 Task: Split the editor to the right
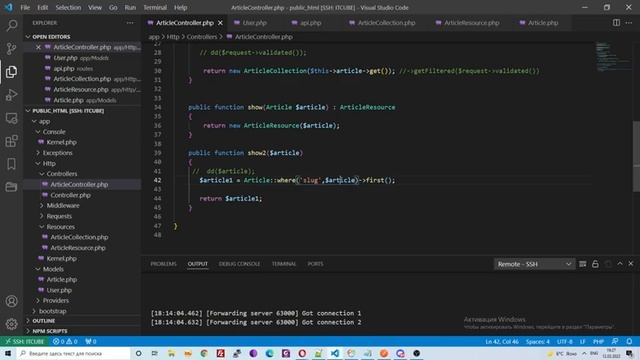616,23
